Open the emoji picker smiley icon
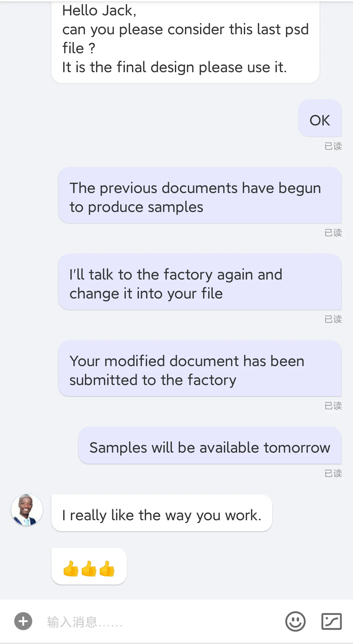The height and width of the screenshot is (644, 353). 295,621
